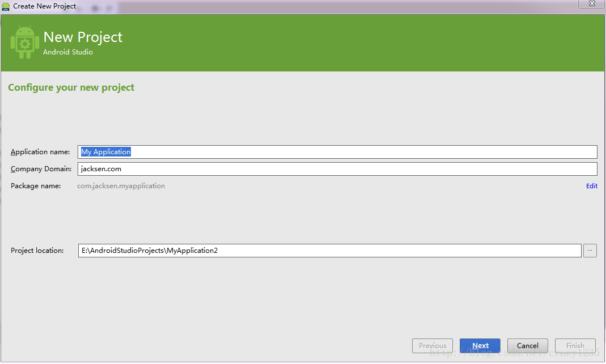Select the com.jacksen.myapplication package name text
Image resolution: width=606 pixels, height=364 pixels.
[121, 186]
